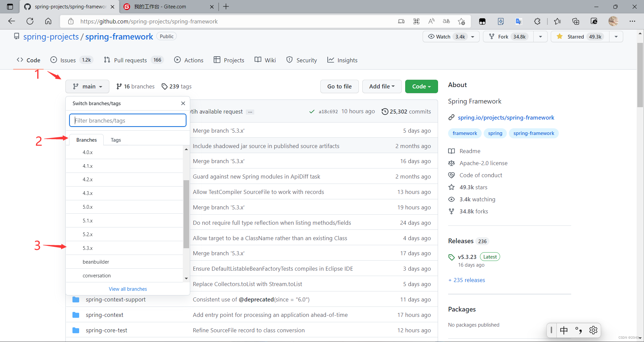This screenshot has width=644, height=342.
Task: Select the beanbuilder branch
Action: 124,262
